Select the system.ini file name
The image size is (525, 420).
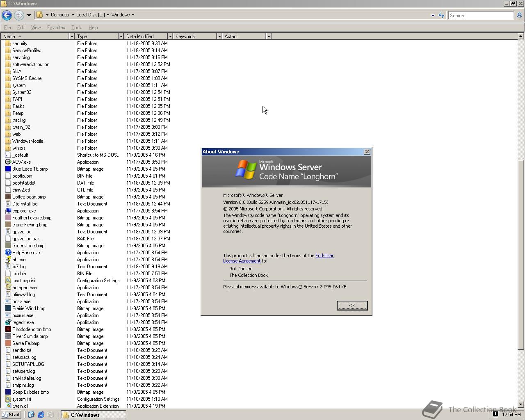click(21, 399)
